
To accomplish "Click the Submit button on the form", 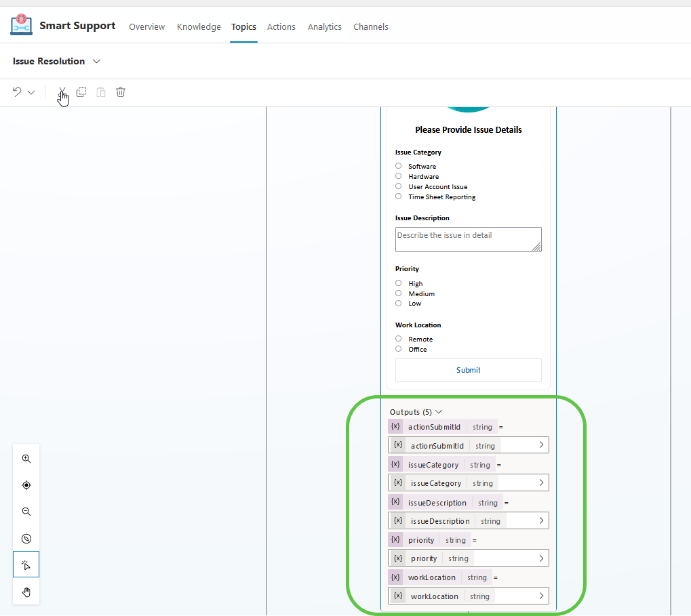I will pyautogui.click(x=468, y=369).
